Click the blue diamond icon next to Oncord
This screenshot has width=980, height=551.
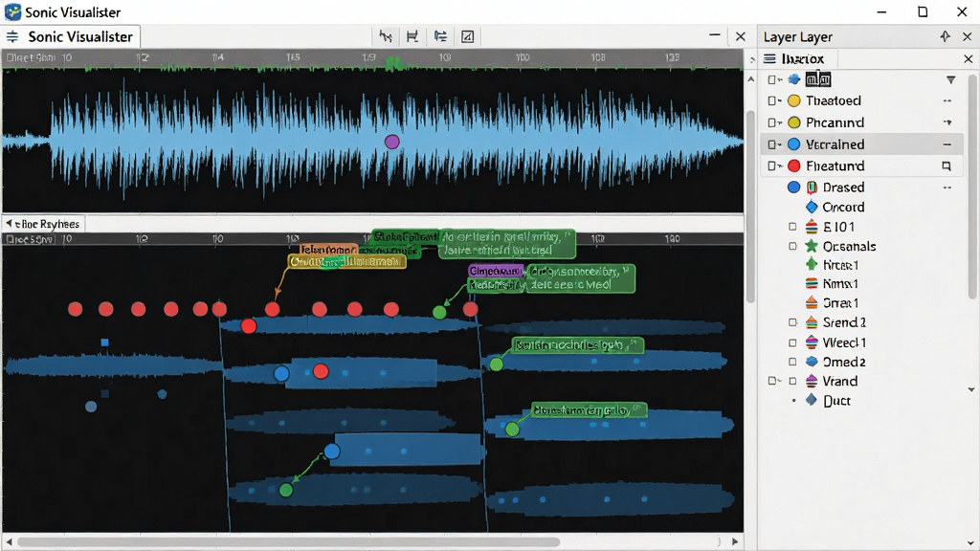pos(812,207)
